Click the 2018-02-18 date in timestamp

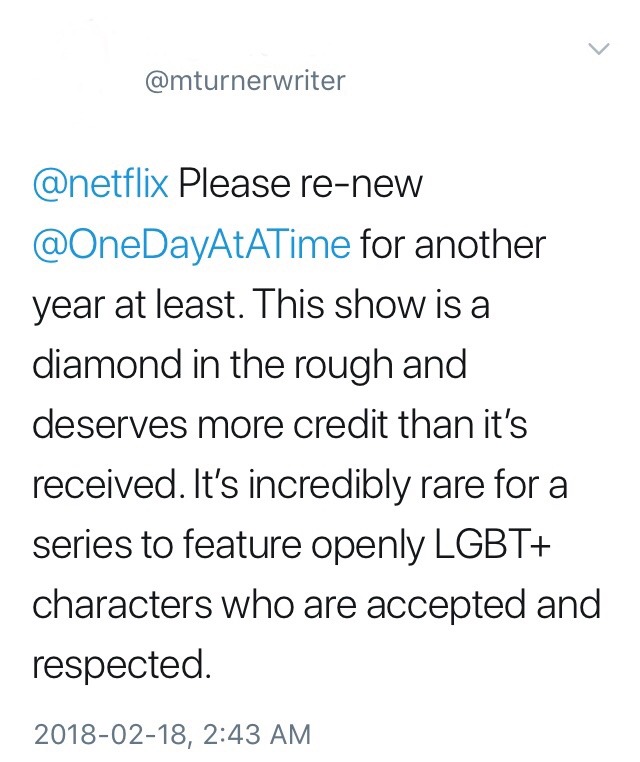click(112, 734)
